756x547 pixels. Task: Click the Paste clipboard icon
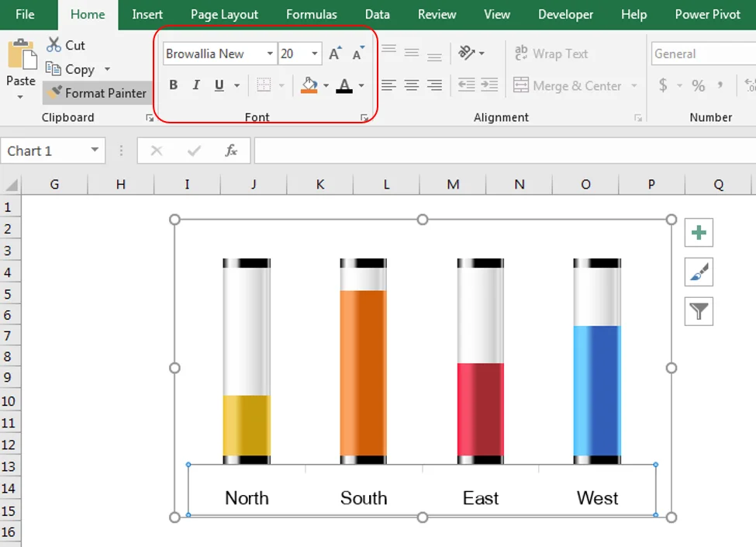[21, 54]
